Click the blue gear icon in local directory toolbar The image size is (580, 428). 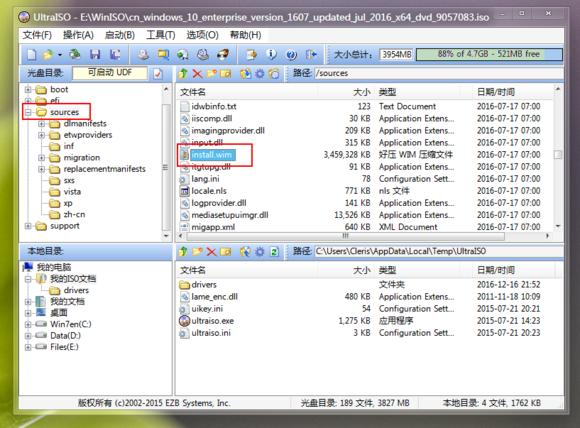click(x=260, y=252)
